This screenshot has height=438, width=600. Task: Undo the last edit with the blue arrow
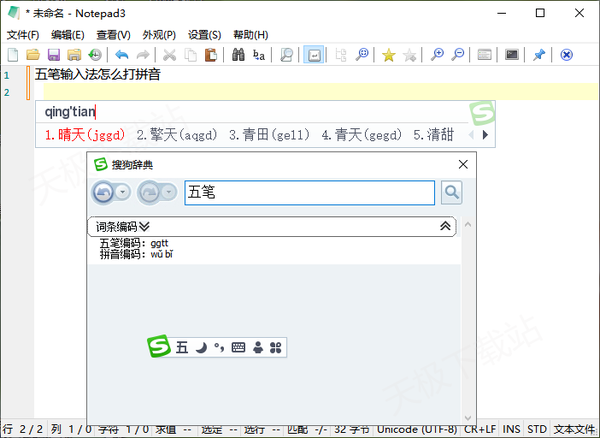click(x=122, y=55)
